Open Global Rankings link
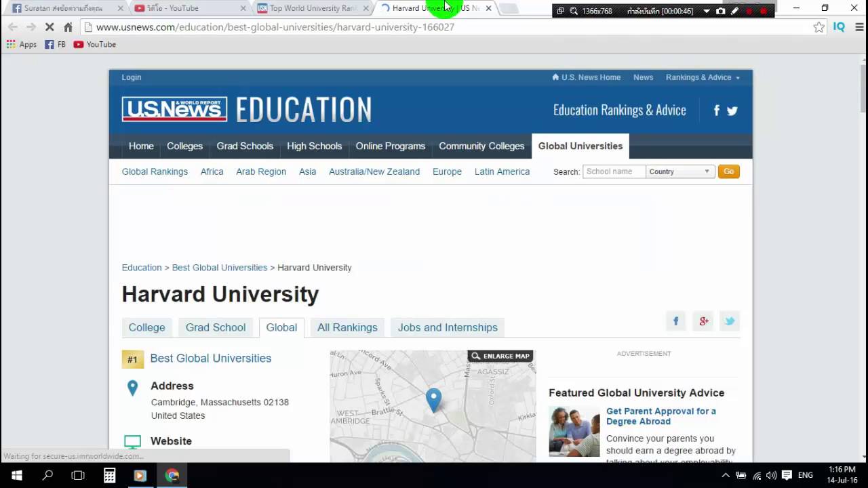This screenshot has width=868, height=488. point(155,171)
